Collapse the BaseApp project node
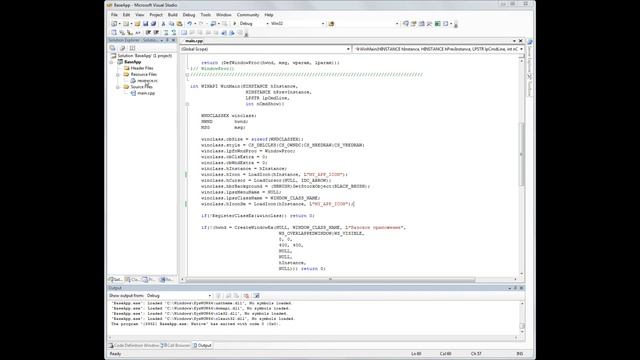 click(x=111, y=62)
